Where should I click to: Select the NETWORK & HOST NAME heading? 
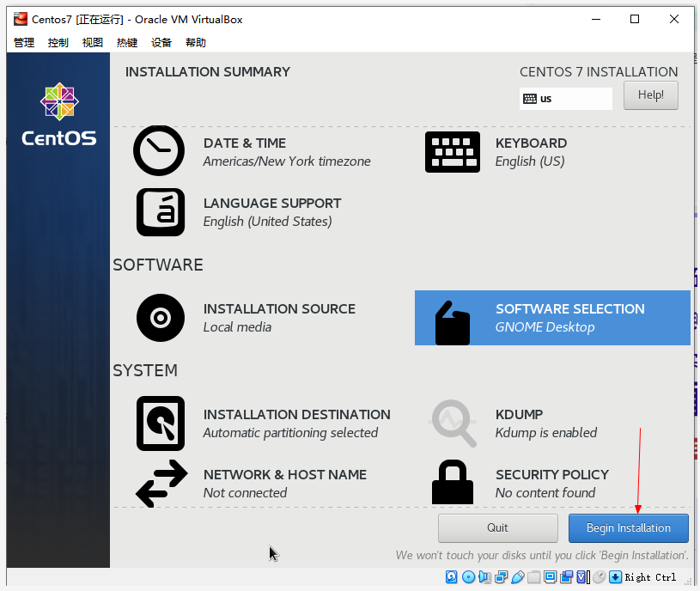[x=285, y=474]
